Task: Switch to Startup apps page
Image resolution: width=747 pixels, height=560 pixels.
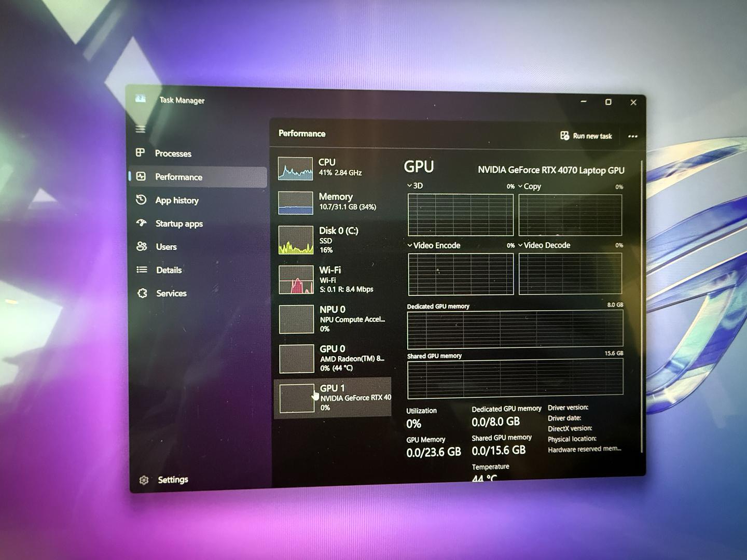Action: [198, 223]
